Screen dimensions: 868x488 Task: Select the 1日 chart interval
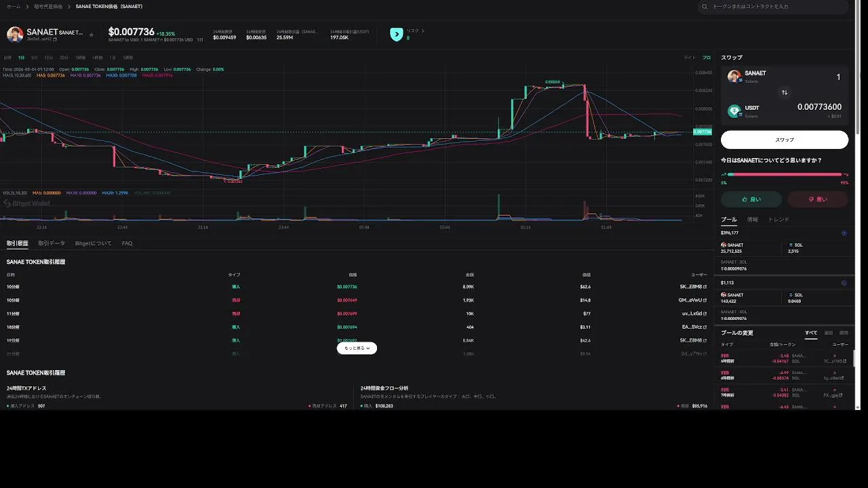pos(113,58)
